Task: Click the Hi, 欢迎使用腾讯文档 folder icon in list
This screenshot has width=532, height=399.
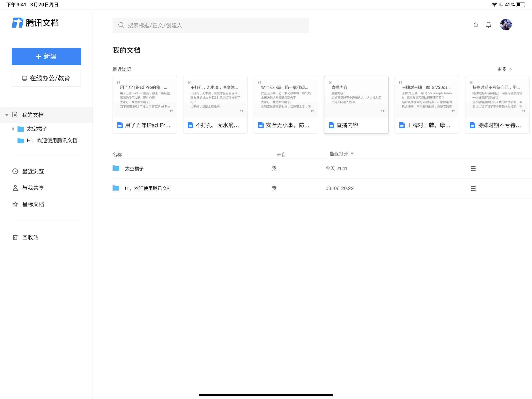Action: coord(116,188)
